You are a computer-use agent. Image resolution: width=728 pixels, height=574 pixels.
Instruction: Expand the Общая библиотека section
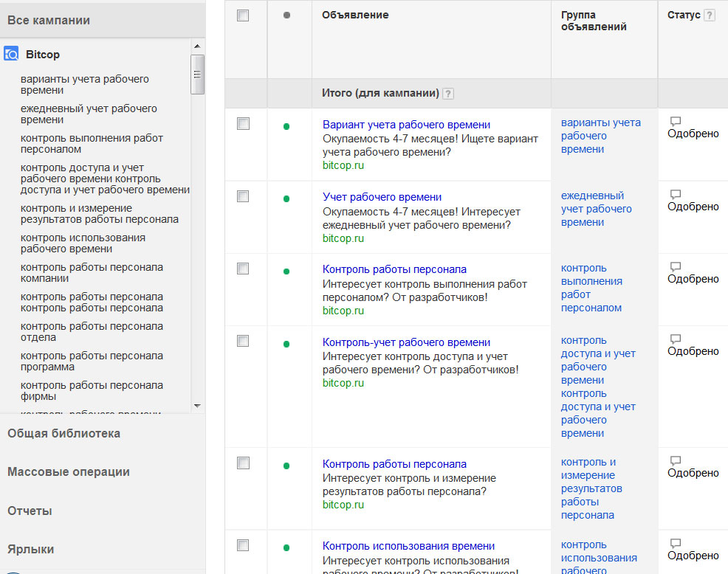(63, 434)
